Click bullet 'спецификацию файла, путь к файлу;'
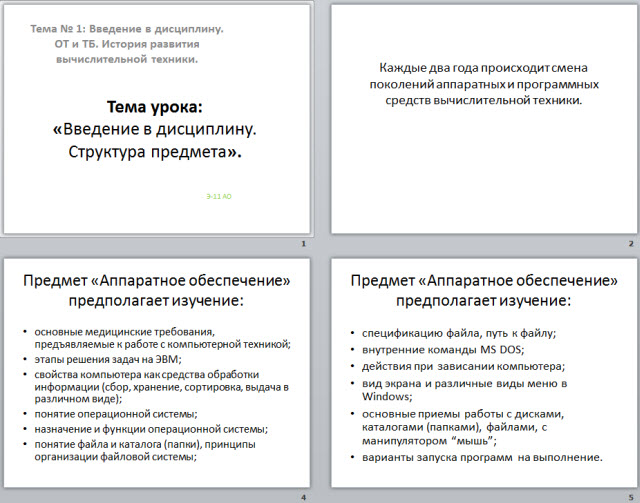Image resolution: width=640 pixels, height=503 pixels. point(459,334)
